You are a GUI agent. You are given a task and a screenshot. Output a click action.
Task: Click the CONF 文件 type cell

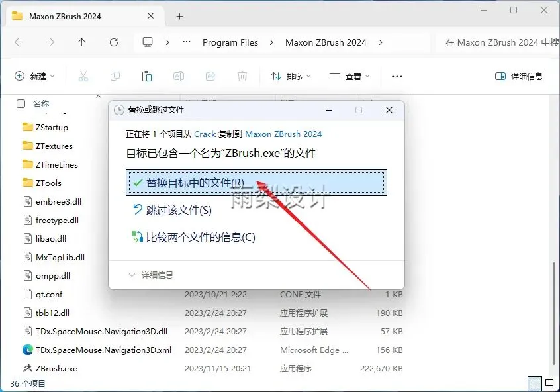point(301,295)
